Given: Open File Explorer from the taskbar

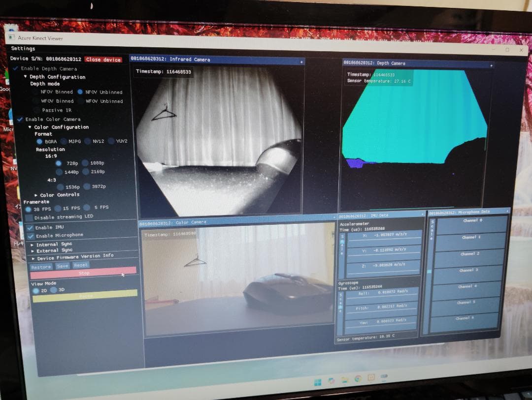Looking at the screenshot, I should 344,380.
